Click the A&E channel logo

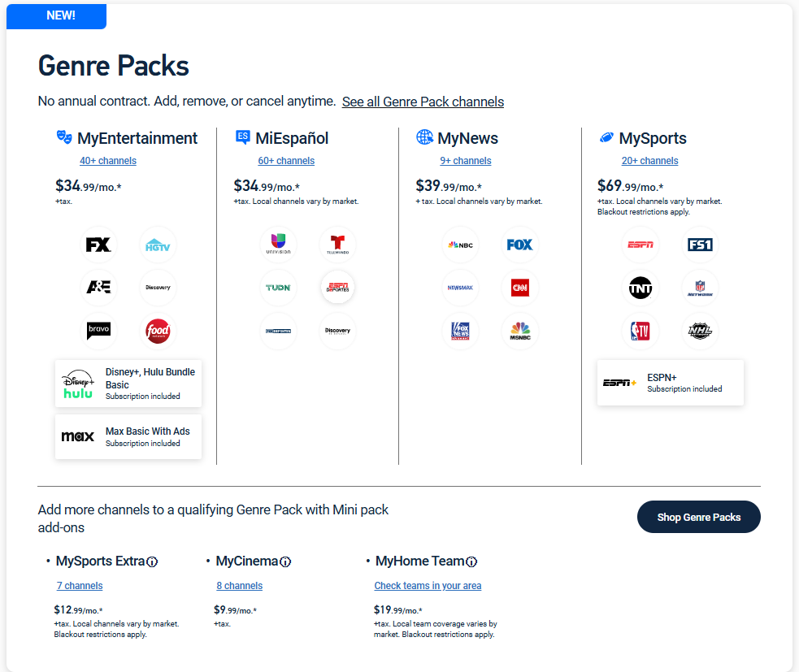(98, 288)
